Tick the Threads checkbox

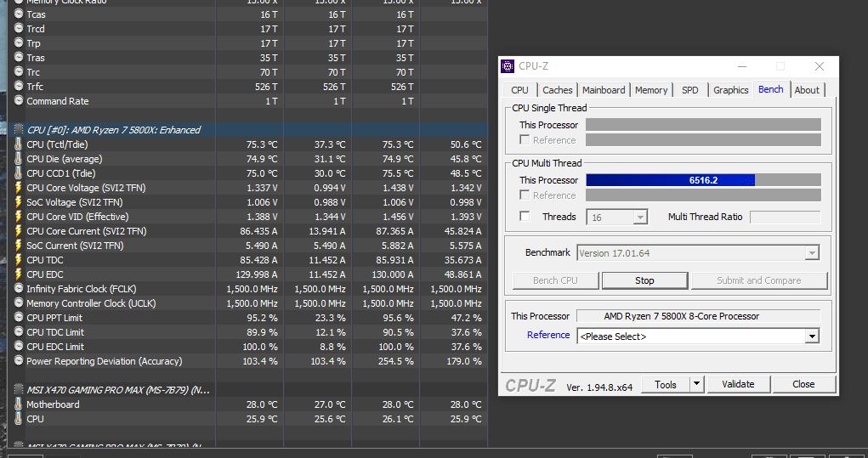pos(525,217)
